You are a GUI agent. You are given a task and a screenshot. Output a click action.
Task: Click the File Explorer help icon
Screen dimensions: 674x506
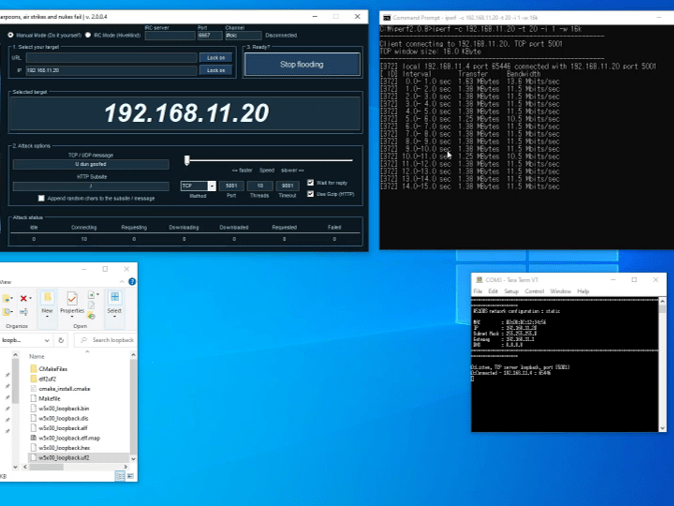tap(132, 282)
